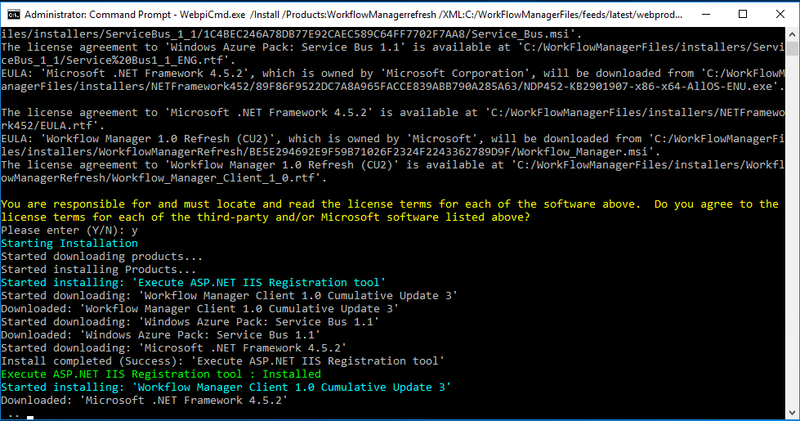Click 'rk452/EULA.rtf' line
The width and height of the screenshot is (800, 421).
(x=53, y=126)
